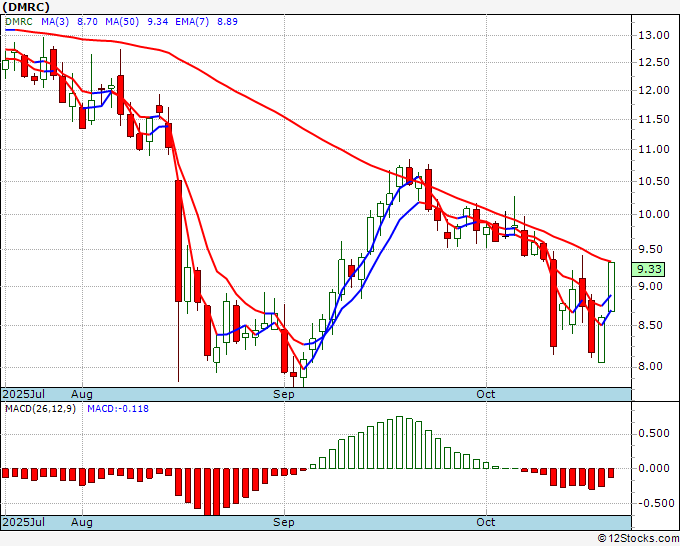Click the 8.00 price axis label

(x=651, y=366)
